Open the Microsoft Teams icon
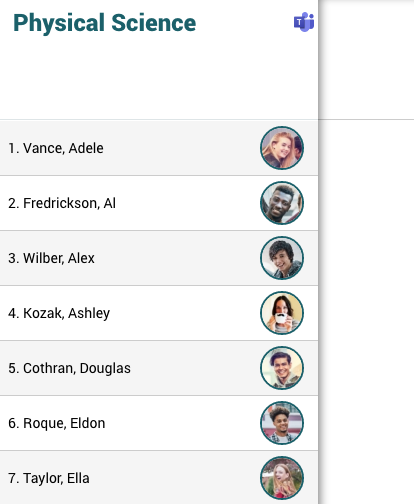This screenshot has height=504, width=414. (x=304, y=22)
